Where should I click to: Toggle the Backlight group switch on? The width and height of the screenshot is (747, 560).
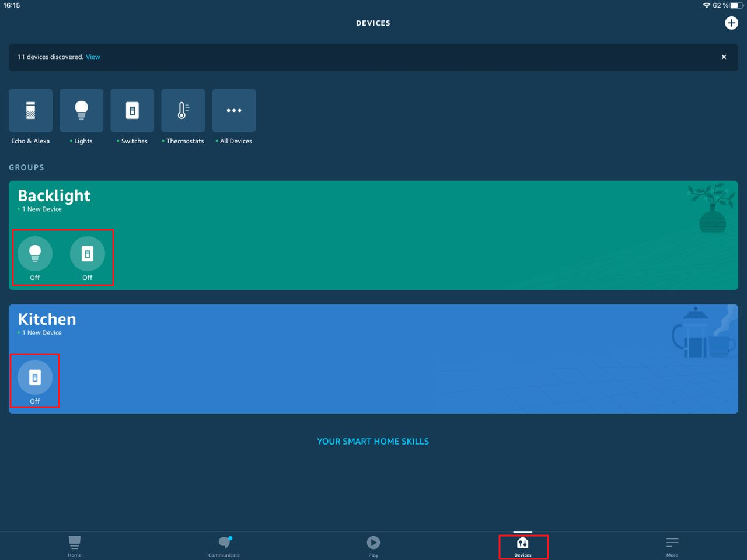pos(88,253)
